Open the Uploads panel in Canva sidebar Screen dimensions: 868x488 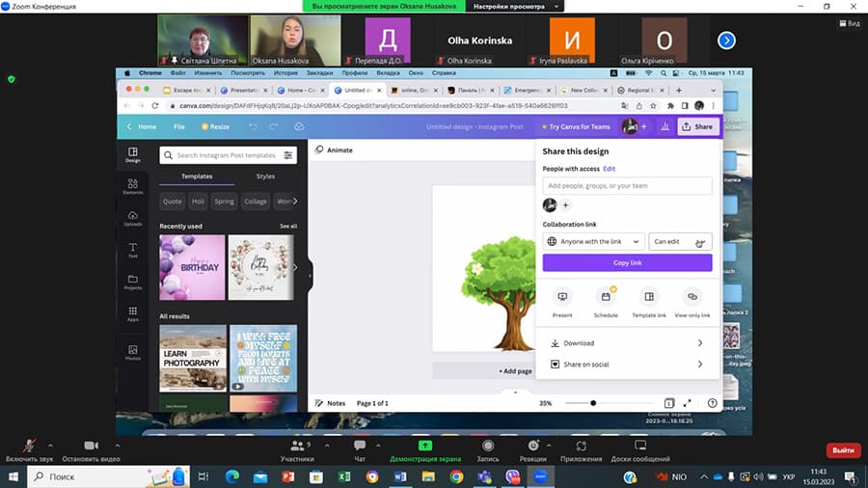coord(132,218)
